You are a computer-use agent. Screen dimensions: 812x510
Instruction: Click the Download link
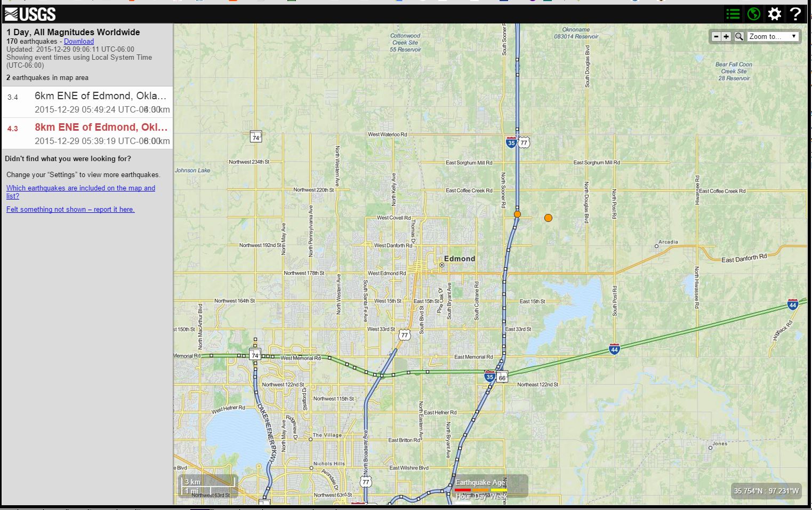(x=79, y=41)
